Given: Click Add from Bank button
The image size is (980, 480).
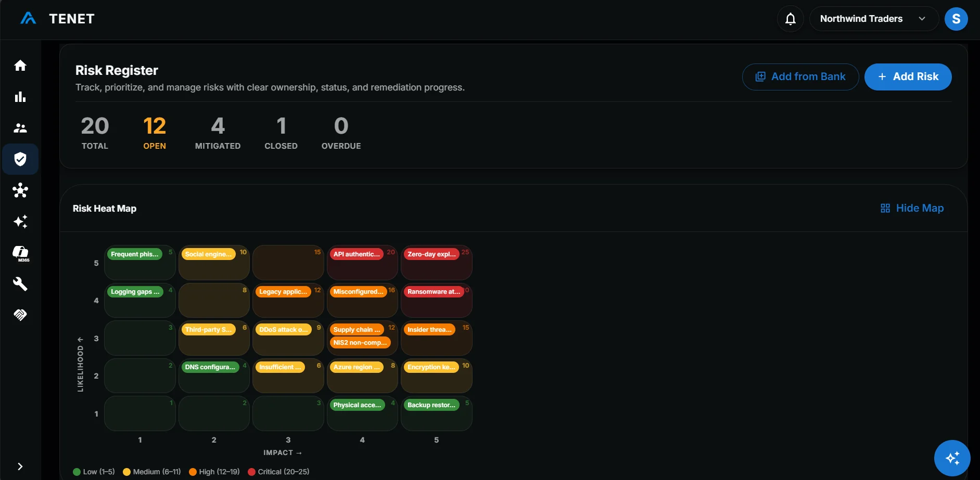Looking at the screenshot, I should (x=800, y=77).
